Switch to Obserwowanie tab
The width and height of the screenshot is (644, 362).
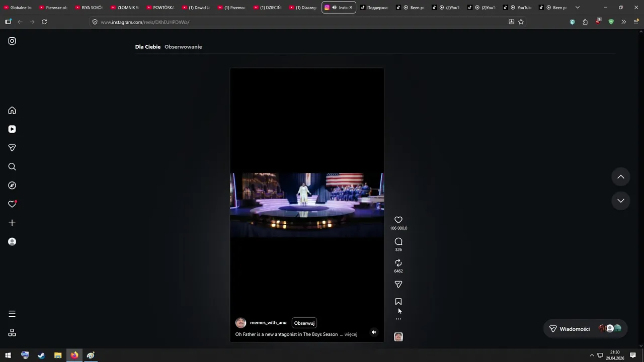pyautogui.click(x=183, y=47)
